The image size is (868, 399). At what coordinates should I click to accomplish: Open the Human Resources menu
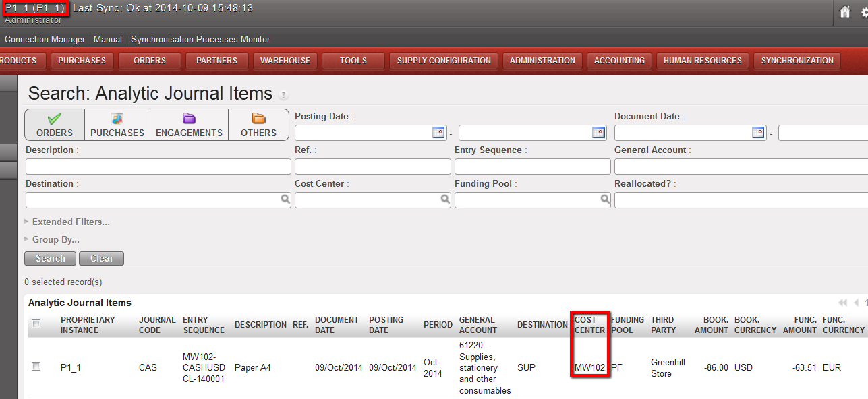tap(702, 61)
